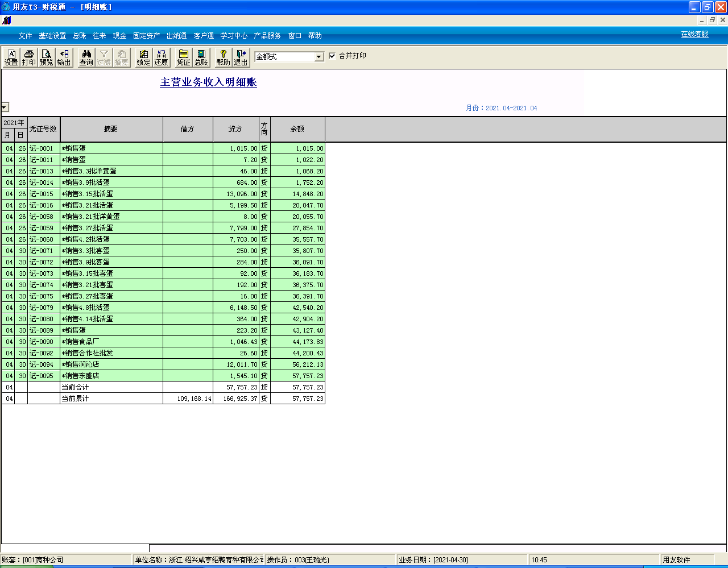
Task: Click credit amount 13,096.00
Action: [235, 194]
